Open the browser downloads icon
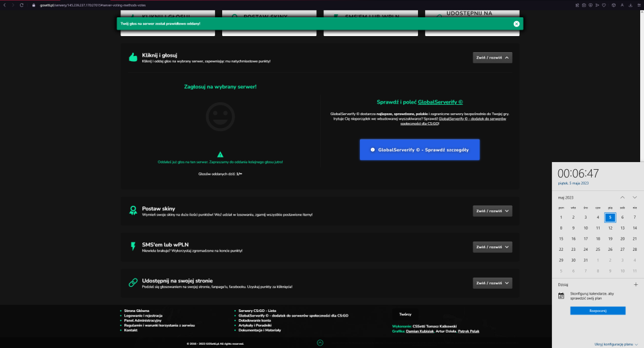 [x=630, y=5]
